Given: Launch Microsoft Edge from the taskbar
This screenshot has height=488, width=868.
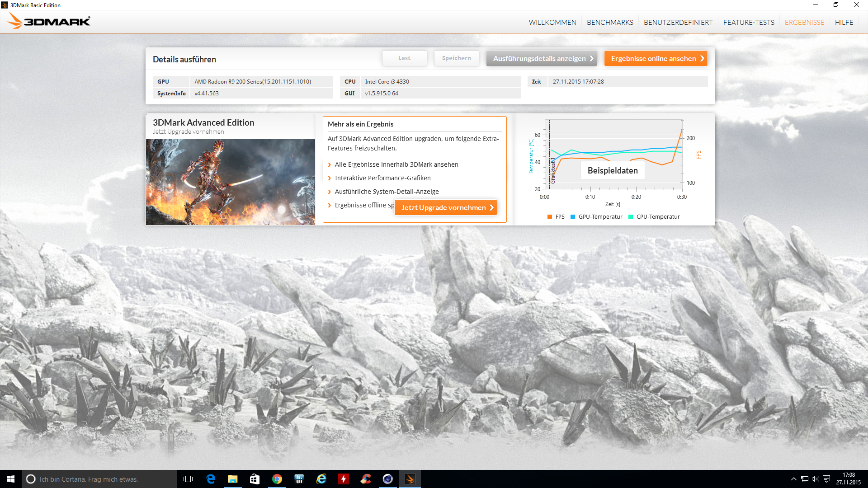Looking at the screenshot, I should click(211, 479).
